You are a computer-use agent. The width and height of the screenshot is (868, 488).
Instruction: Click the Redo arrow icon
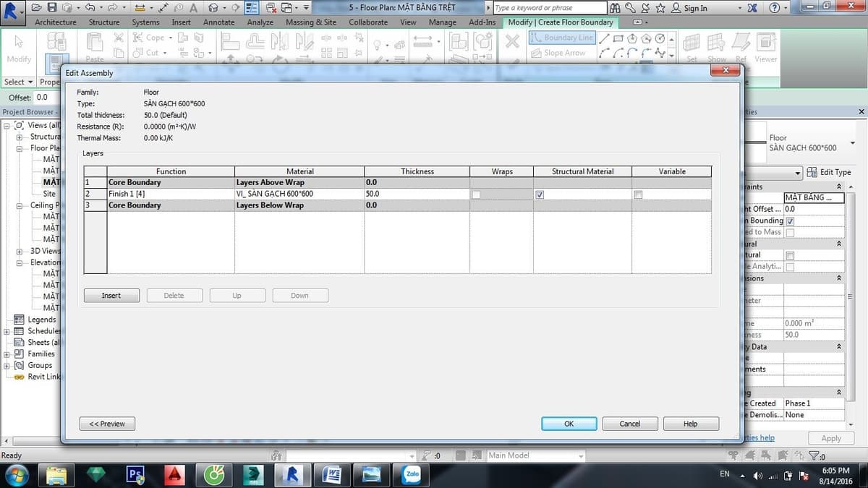[x=112, y=8]
